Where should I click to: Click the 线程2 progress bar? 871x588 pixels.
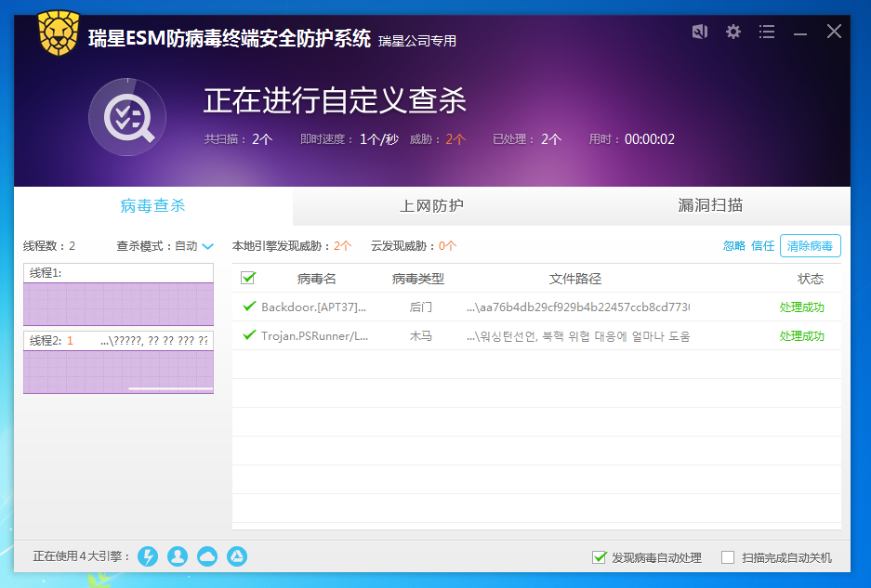(170, 388)
